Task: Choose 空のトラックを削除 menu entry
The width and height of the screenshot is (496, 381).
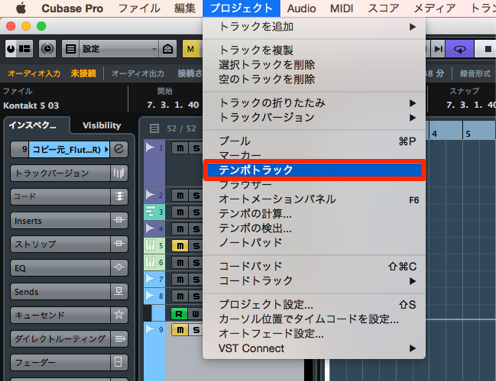Action: point(314,79)
